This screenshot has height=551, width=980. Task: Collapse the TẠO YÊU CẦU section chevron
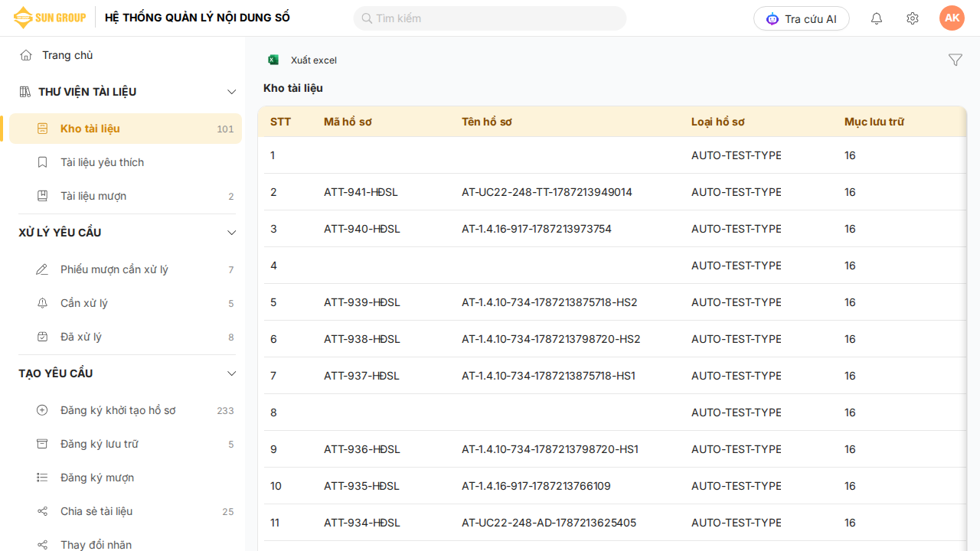(x=232, y=373)
